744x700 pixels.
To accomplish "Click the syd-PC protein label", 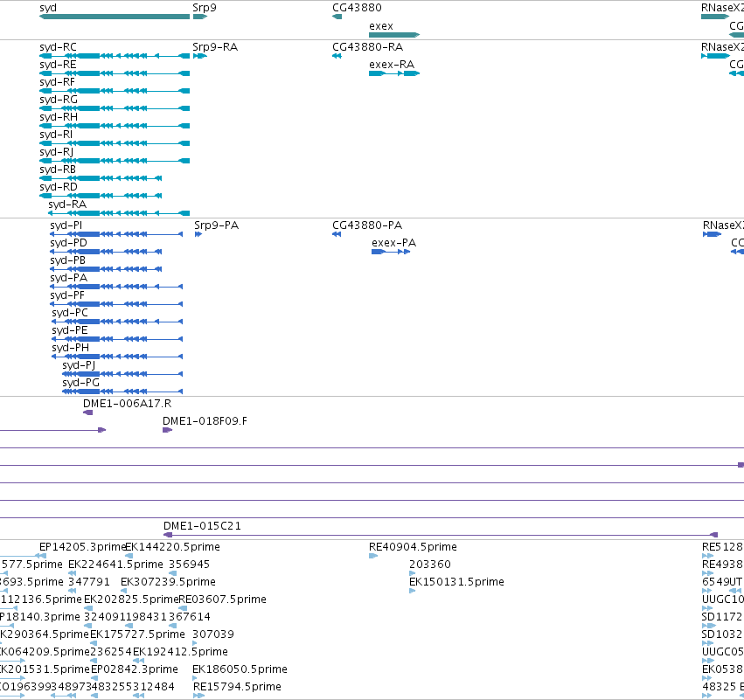I will pyautogui.click(x=70, y=313).
